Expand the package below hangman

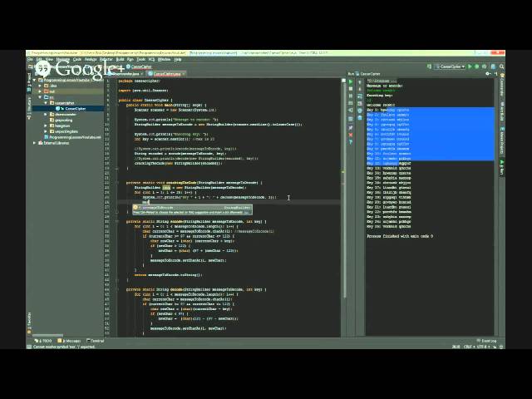[46, 131]
